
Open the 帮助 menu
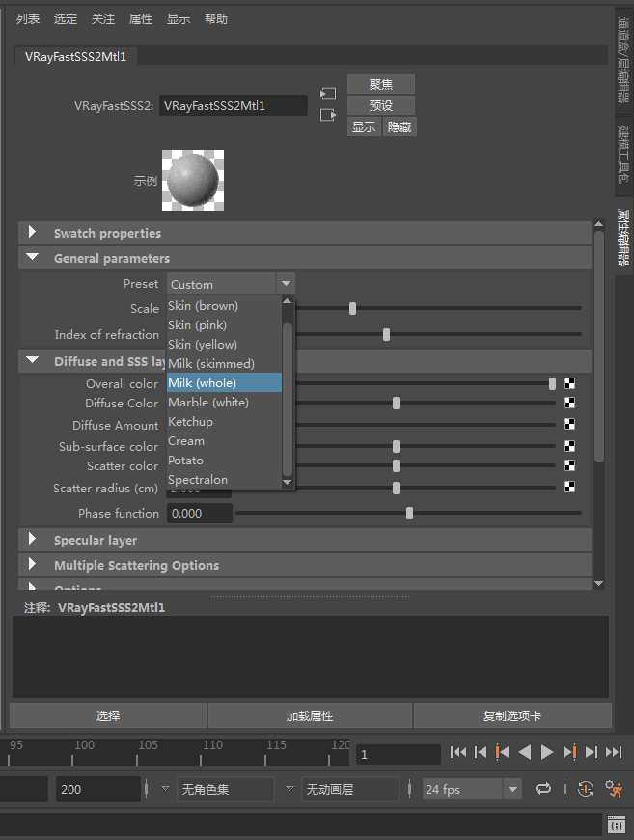tap(216, 19)
